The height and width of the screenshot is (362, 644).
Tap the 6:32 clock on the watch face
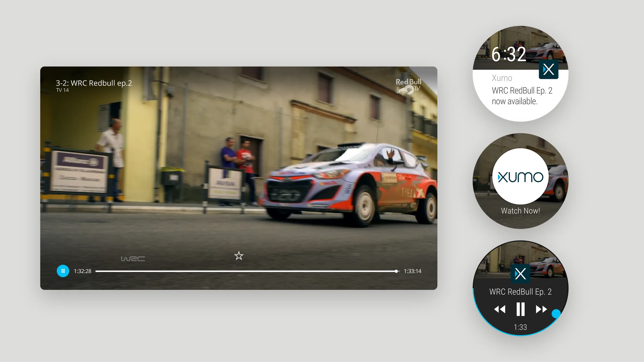[508, 54]
